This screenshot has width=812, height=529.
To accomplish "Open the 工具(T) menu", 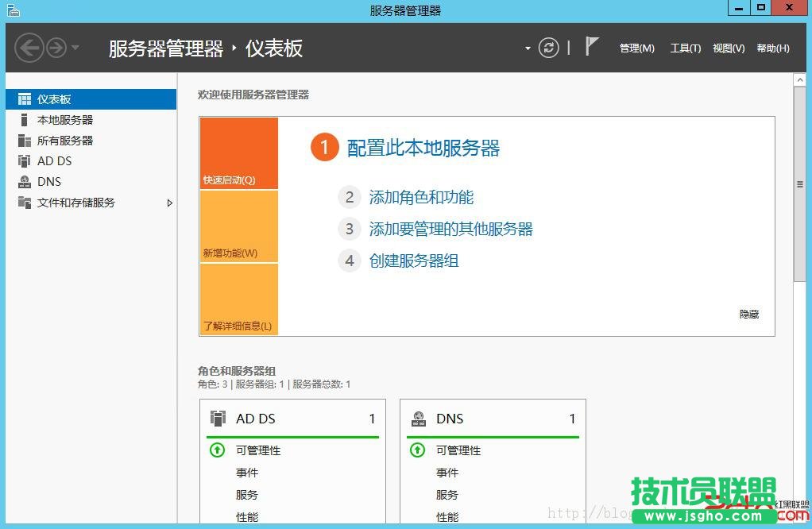I will 684,48.
